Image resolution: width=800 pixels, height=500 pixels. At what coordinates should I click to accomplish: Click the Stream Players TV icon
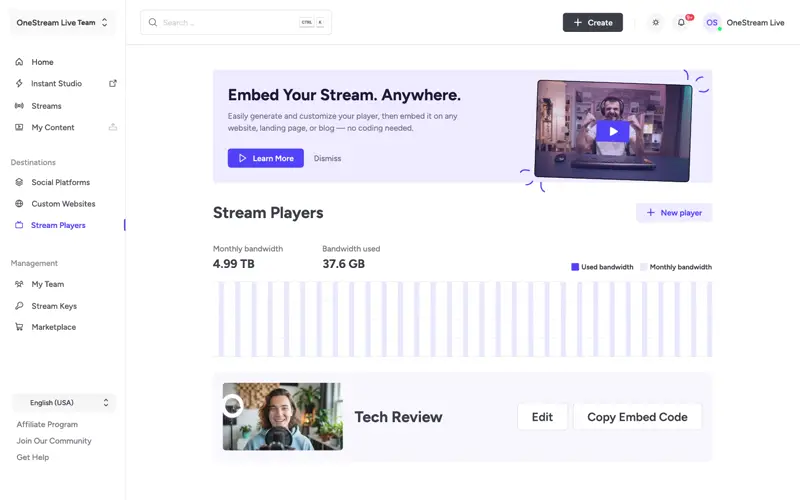(19, 225)
